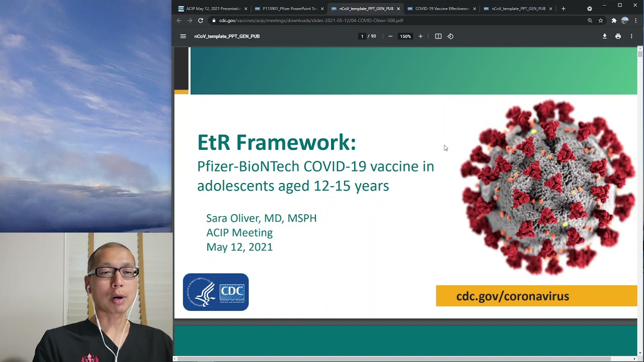Viewport: 644px width, 362px height.
Task: Zoom in the PDF with plus button
Action: coord(421,36)
